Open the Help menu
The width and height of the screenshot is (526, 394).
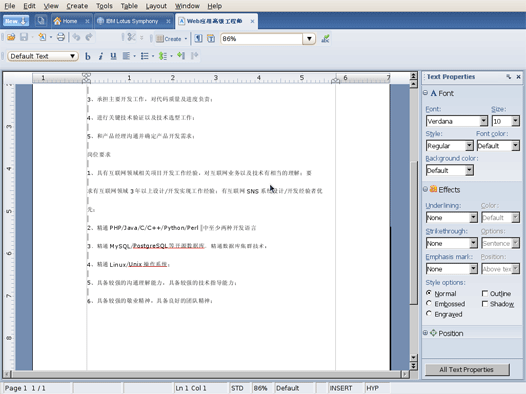pos(214,6)
